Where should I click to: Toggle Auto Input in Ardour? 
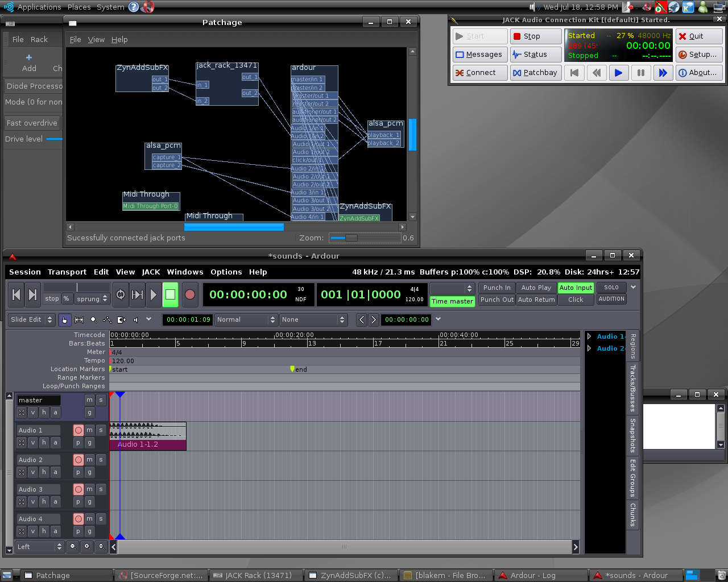[576, 288]
